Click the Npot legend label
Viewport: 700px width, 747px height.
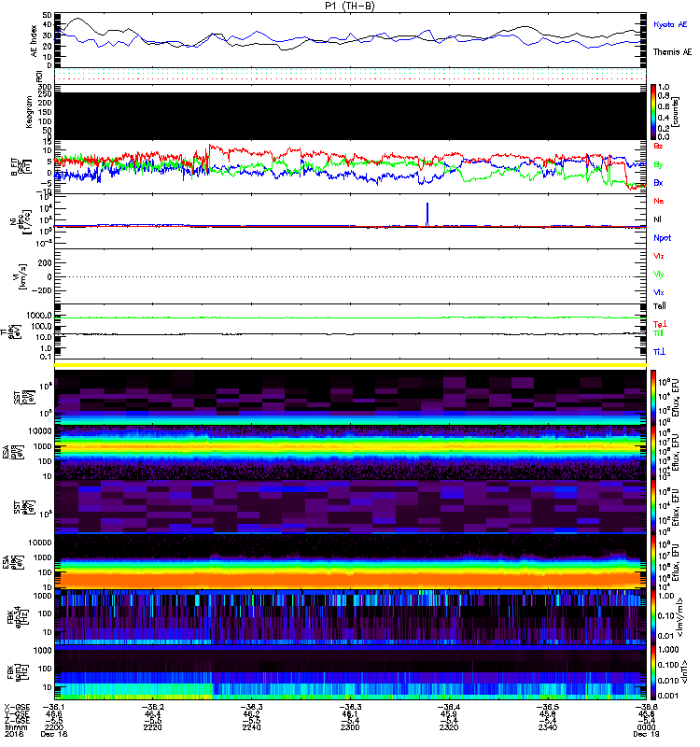(x=662, y=238)
